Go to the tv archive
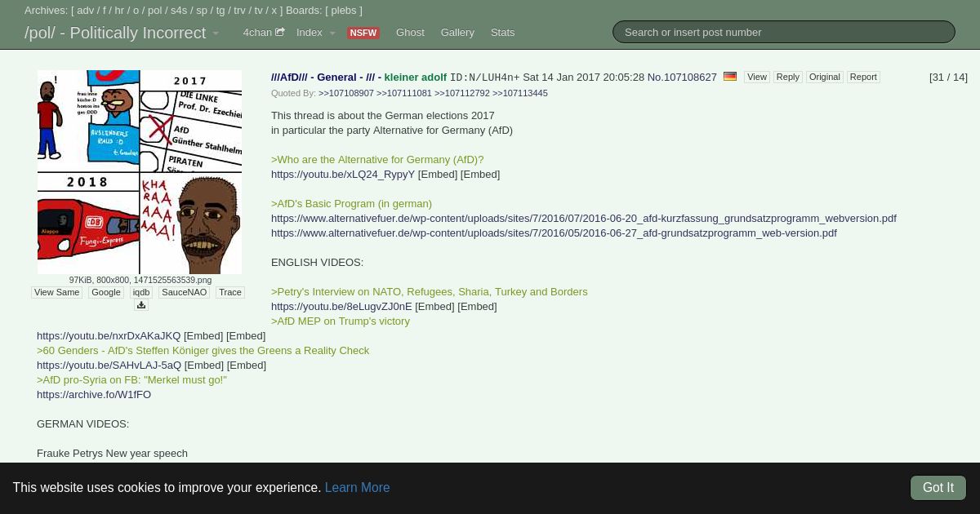Viewport: 980px width, 514px height. point(258,11)
